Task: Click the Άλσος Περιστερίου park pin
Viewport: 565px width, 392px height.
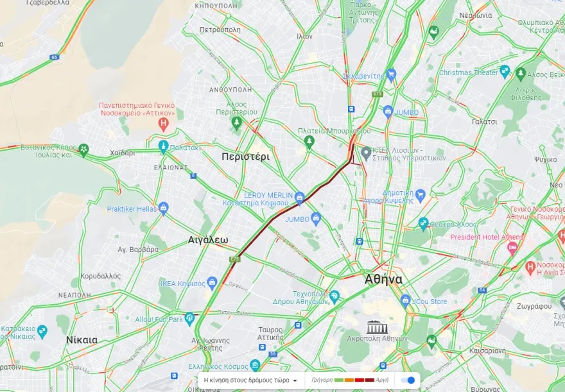Action: coord(237,123)
